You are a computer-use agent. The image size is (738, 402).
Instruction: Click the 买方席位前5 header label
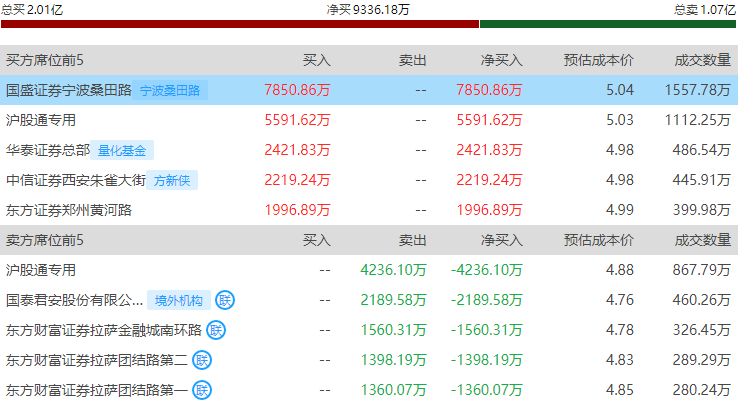click(45, 60)
